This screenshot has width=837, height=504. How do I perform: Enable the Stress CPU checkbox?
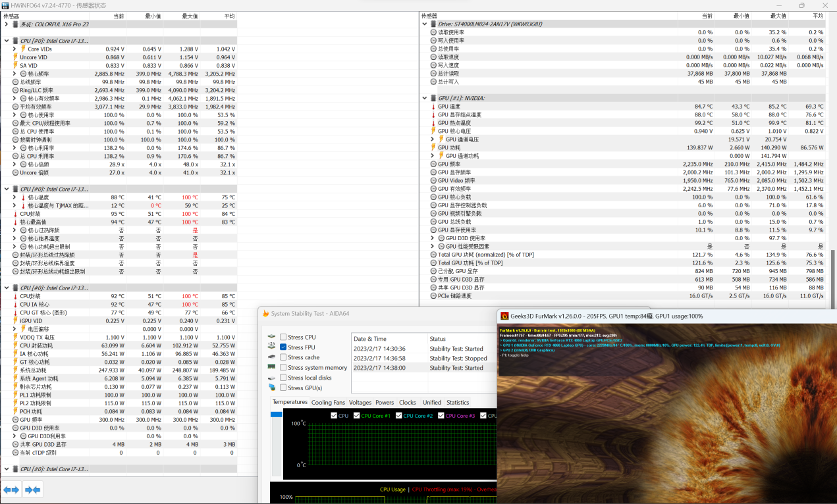pos(283,337)
